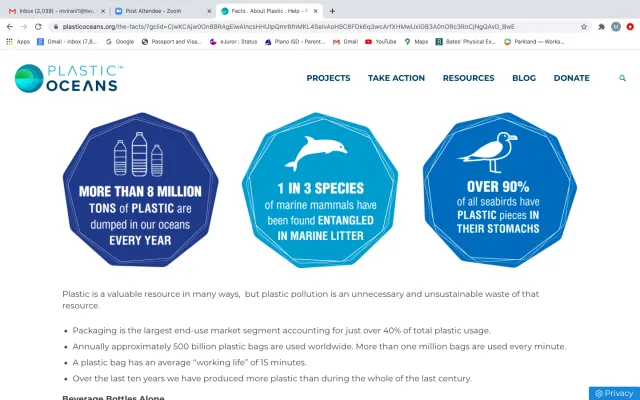Screen dimensions: 640x400
Task: Open TAKE ACTION menu item
Action: point(396,78)
